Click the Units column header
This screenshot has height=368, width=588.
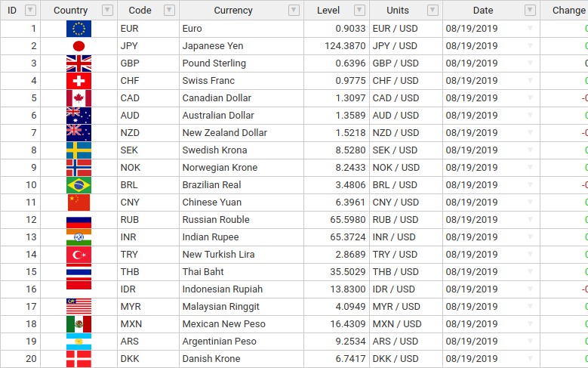[x=398, y=11]
